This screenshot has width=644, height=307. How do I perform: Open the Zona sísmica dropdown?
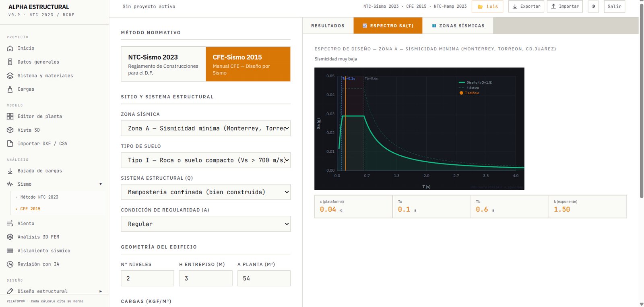206,128
